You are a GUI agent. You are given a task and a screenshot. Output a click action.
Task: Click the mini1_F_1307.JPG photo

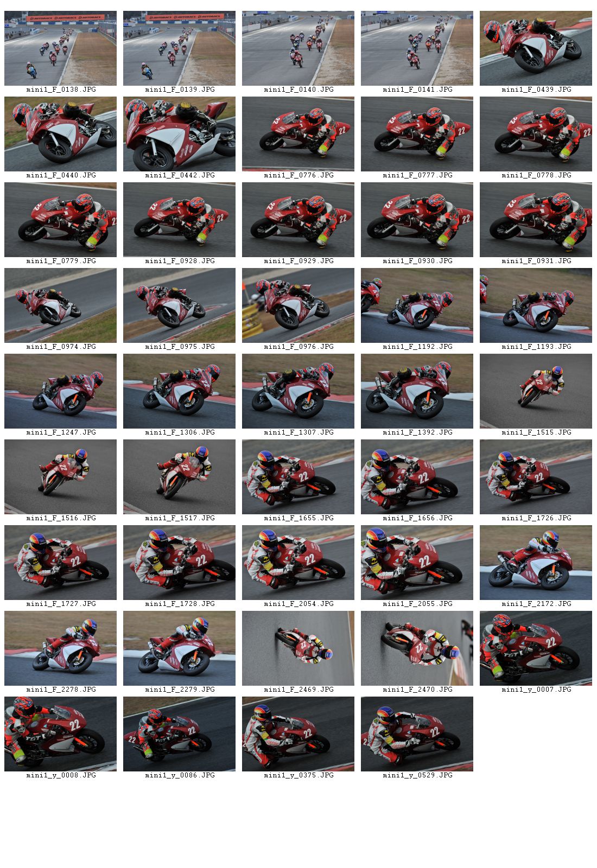(298, 391)
